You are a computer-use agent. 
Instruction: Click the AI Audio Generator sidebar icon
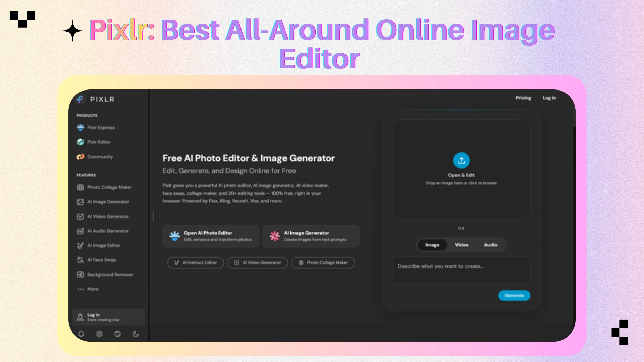click(x=80, y=231)
